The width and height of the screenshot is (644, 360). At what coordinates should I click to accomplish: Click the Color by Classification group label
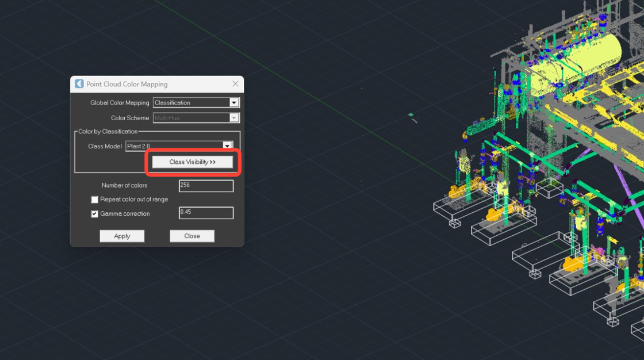pyautogui.click(x=108, y=132)
